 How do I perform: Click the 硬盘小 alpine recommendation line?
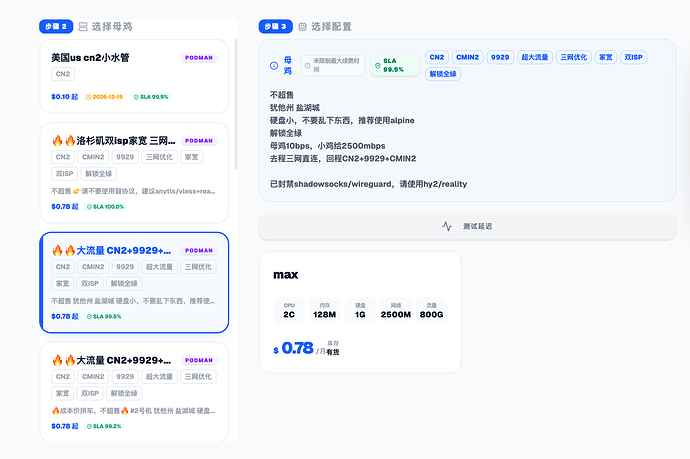[x=342, y=121]
